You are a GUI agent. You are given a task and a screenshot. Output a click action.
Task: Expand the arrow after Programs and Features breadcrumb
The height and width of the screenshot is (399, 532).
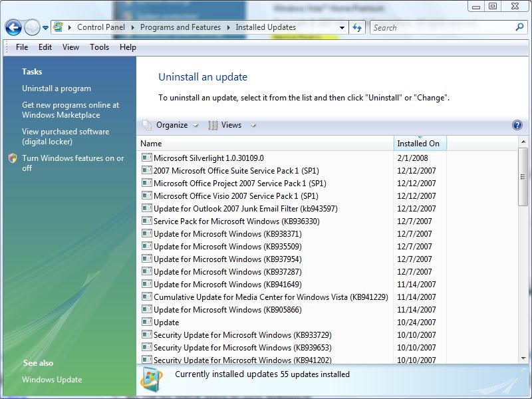point(228,27)
